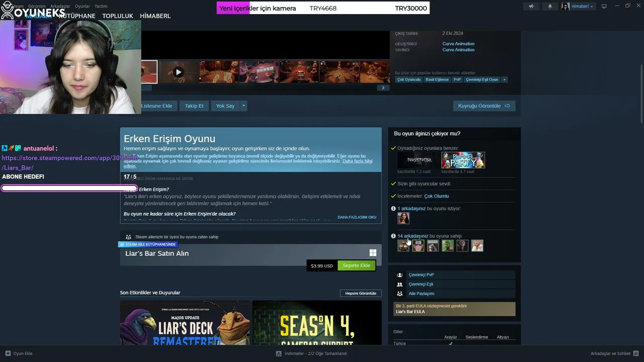Open the Çok Olumlu reviews link

(x=436, y=196)
